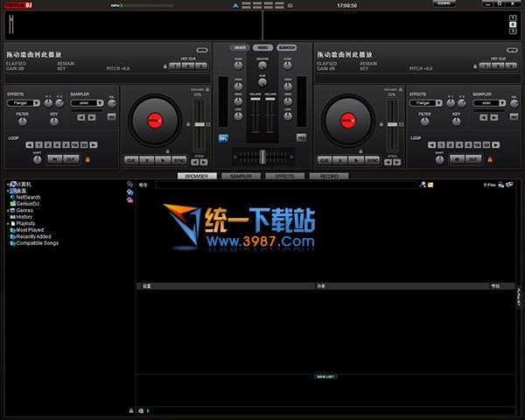
Task: Click CUE button on right deck
Action: point(324,160)
